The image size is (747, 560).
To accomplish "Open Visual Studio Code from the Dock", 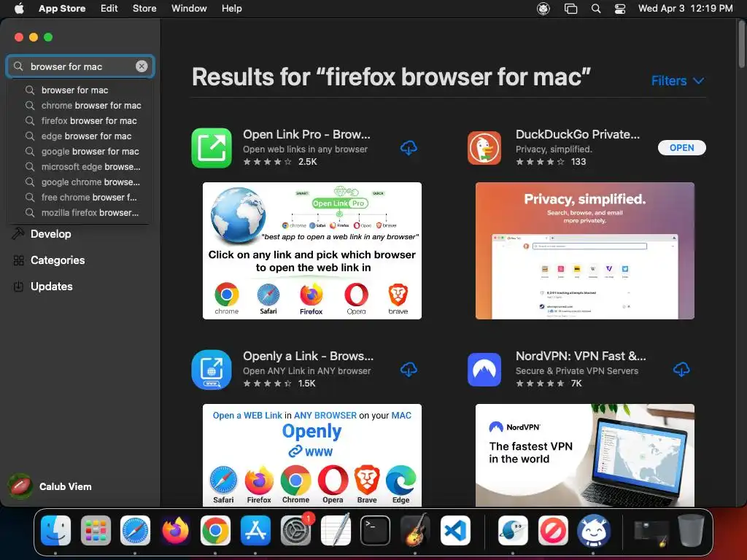I will coord(455,530).
